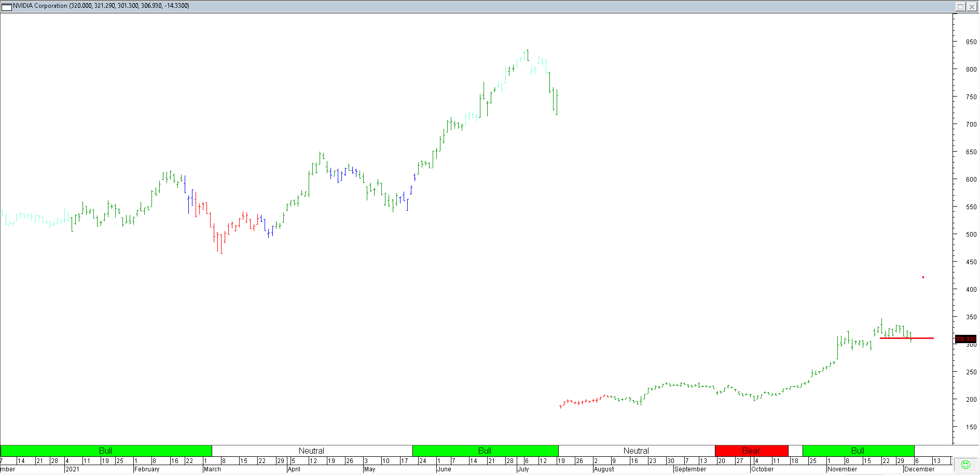Viewport: 980px width, 475px height.
Task: Click the 600 price axis label
Action: (x=971, y=180)
